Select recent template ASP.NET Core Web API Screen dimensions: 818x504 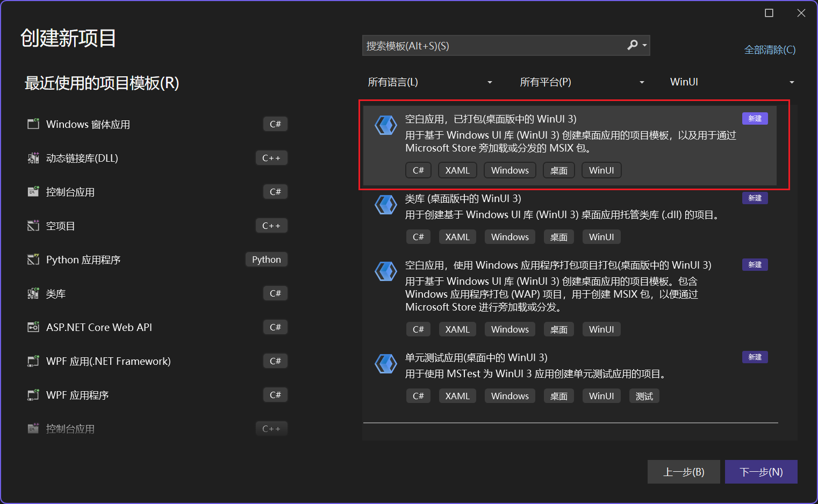click(x=99, y=327)
